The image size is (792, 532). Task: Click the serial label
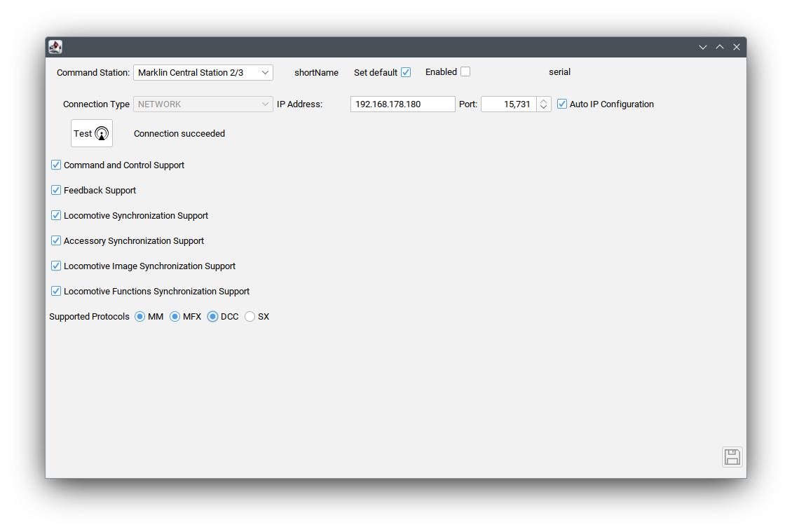click(x=559, y=72)
